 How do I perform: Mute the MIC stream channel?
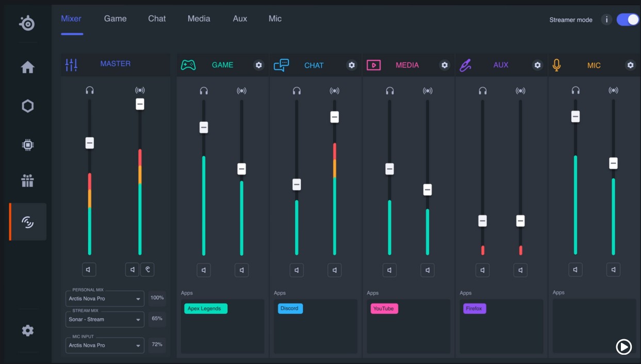[613, 269]
